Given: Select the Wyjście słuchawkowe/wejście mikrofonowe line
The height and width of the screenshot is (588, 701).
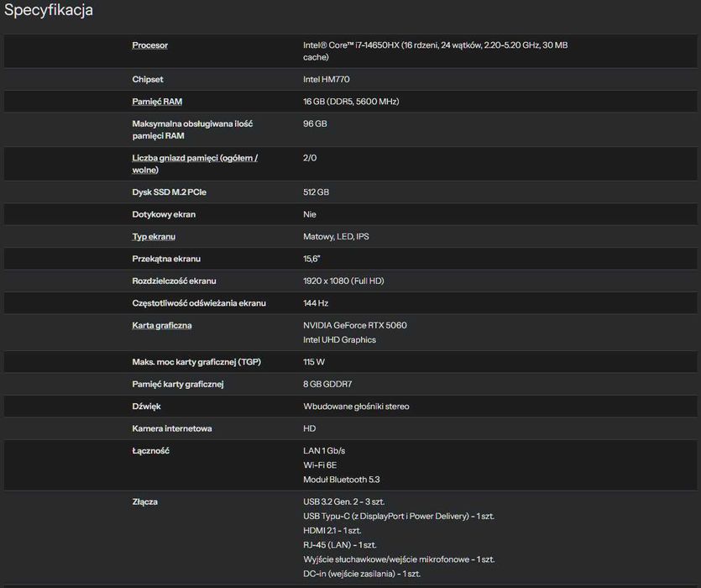Looking at the screenshot, I should coord(399,559).
